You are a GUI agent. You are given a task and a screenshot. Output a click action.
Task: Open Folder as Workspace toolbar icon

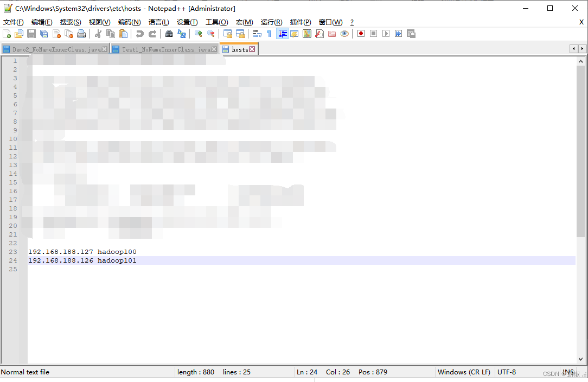332,34
